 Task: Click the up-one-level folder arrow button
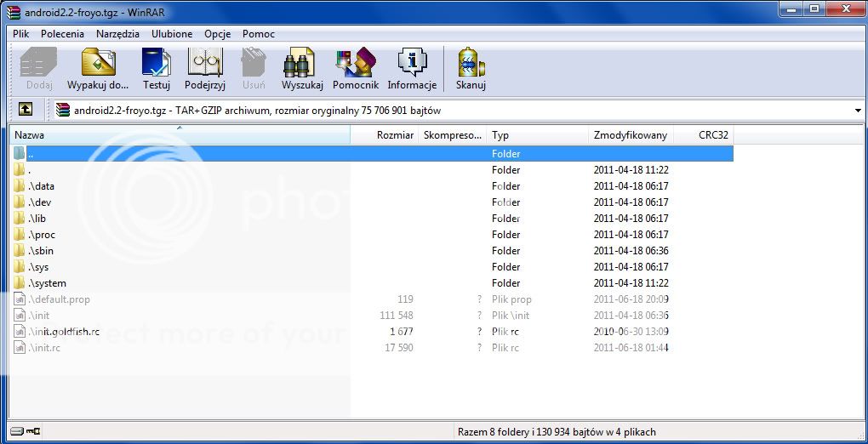pos(26,110)
